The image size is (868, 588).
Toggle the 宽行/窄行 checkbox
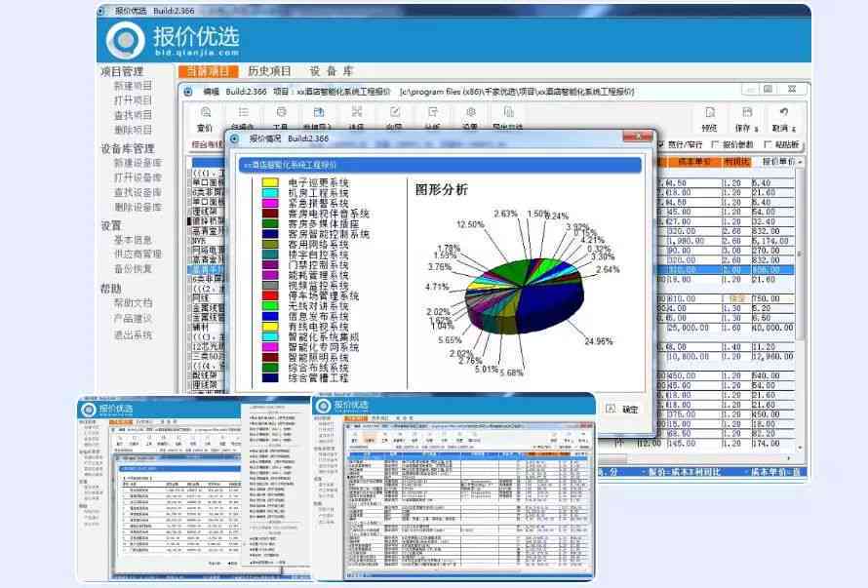tap(660, 144)
